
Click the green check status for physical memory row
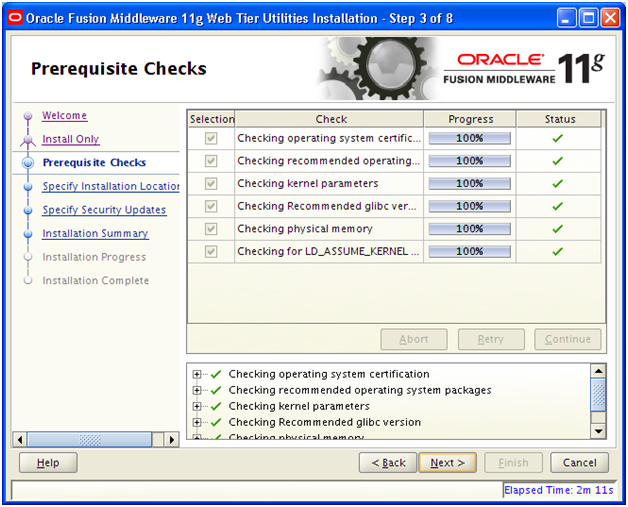pyautogui.click(x=558, y=229)
